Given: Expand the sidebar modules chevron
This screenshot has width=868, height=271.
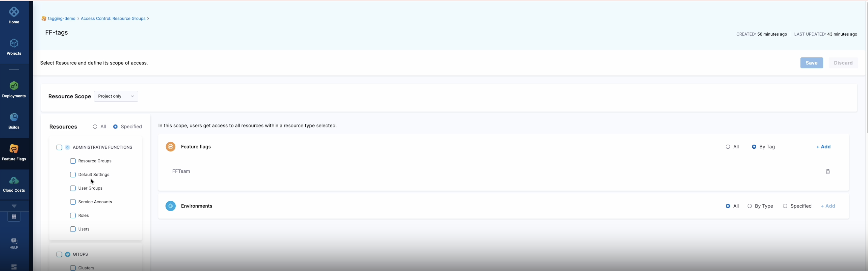Looking at the screenshot, I should click(14, 206).
